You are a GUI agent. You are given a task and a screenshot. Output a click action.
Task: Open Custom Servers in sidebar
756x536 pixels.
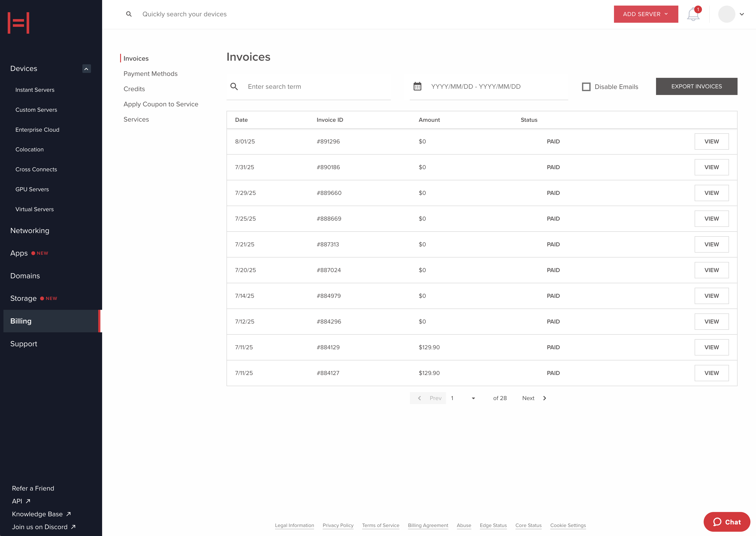pyautogui.click(x=36, y=110)
